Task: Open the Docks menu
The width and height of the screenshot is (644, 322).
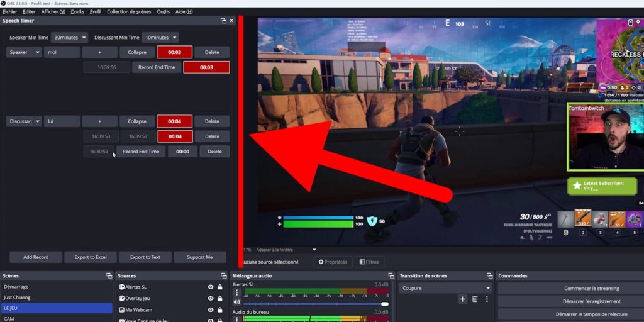Action: pos(77,11)
